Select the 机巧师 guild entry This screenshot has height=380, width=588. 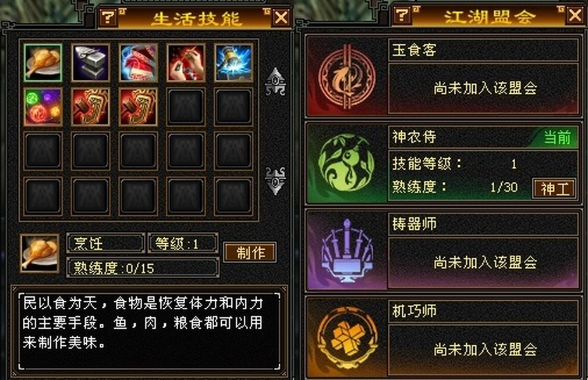coord(443,337)
